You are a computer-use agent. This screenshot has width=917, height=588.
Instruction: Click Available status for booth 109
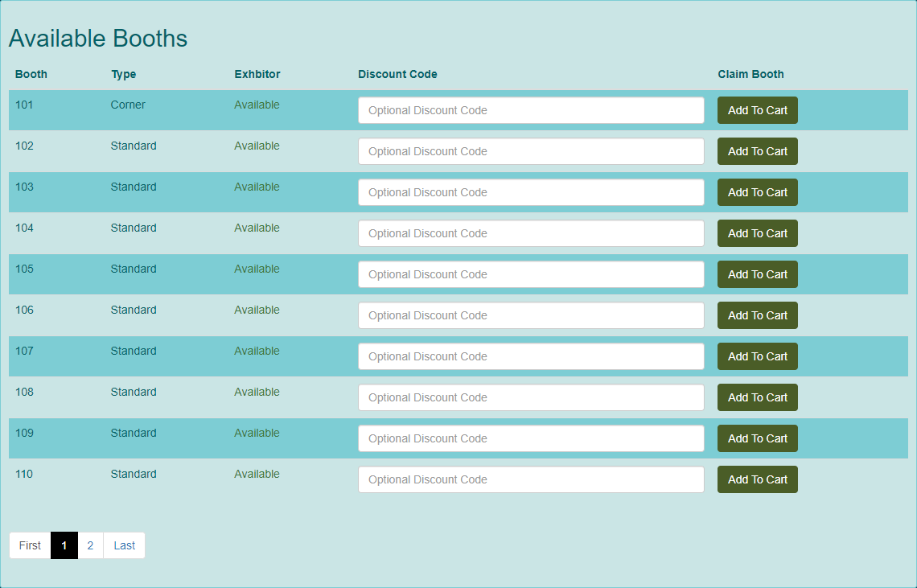click(257, 433)
